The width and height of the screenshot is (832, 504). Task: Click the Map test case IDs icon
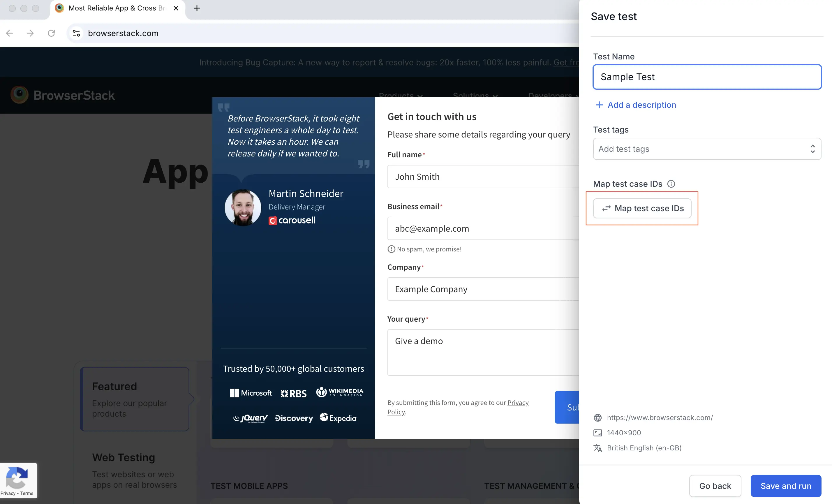[x=606, y=208]
